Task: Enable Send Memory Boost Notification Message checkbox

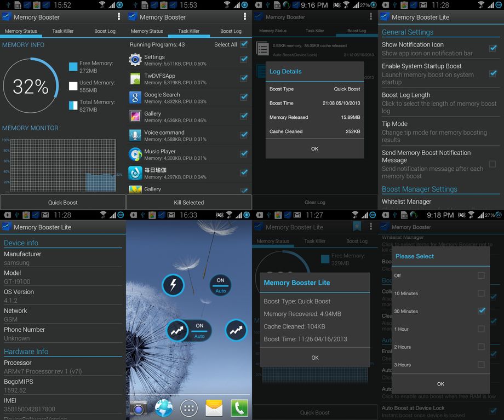Action: (492, 164)
